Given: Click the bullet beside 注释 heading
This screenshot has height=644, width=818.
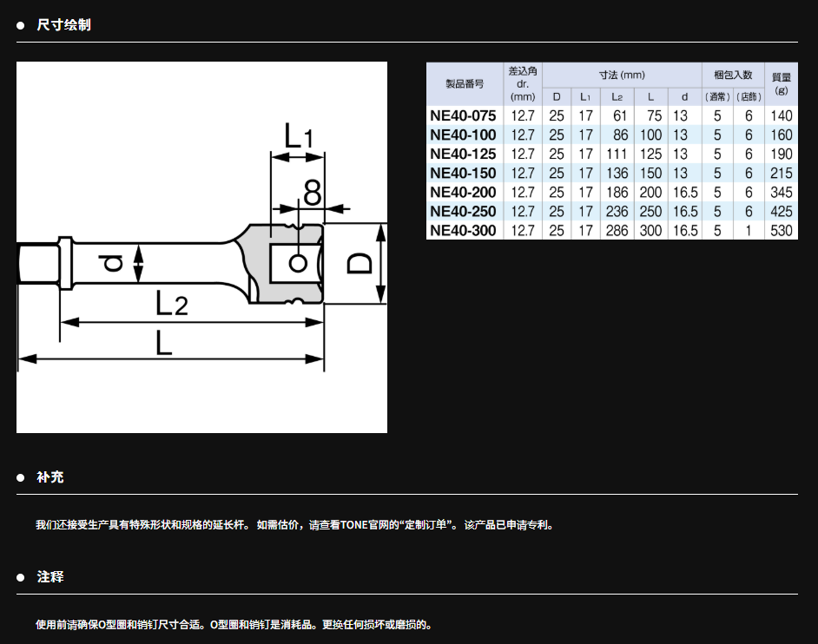Looking at the screenshot, I should coord(20,577).
